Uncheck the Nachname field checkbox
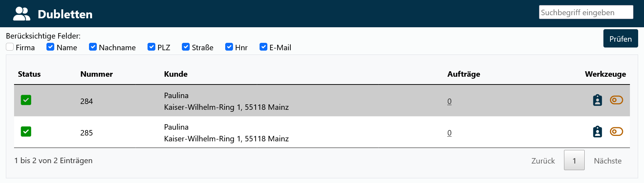 [x=93, y=47]
